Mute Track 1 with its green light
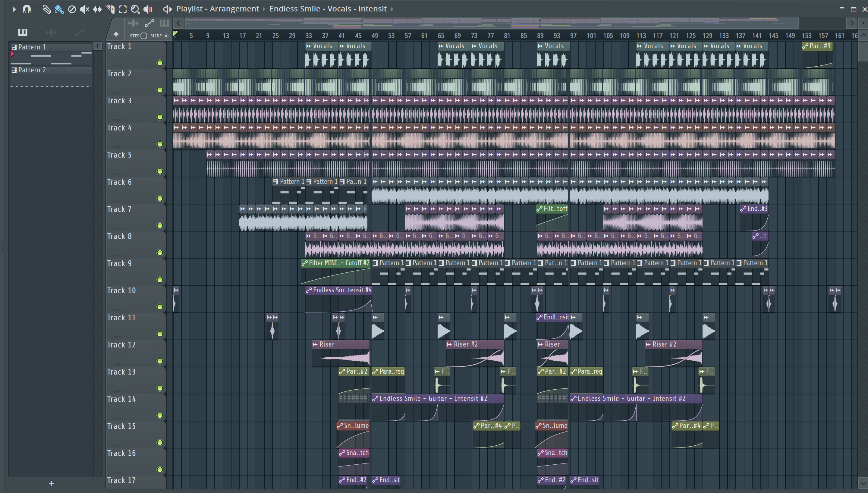Image resolution: width=868 pixels, height=493 pixels. coord(160,63)
